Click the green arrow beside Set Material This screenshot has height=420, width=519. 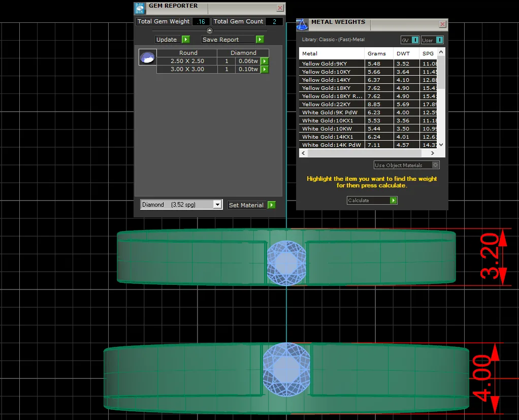(271, 205)
